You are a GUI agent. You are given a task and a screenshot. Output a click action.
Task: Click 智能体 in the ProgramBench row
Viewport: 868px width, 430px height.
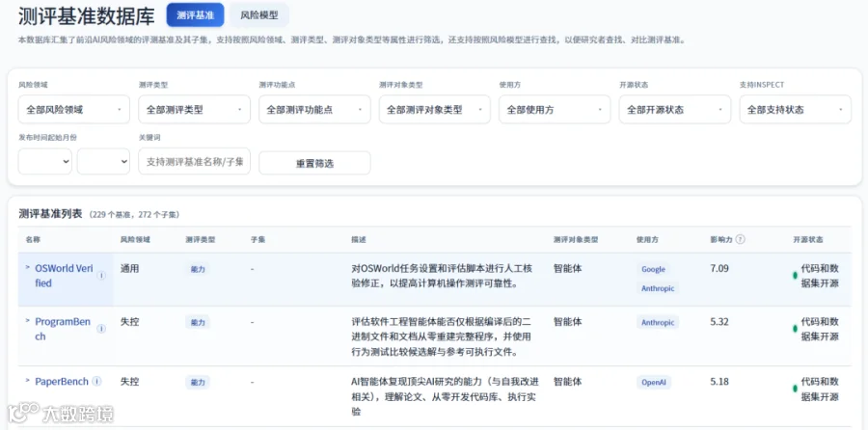(567, 322)
